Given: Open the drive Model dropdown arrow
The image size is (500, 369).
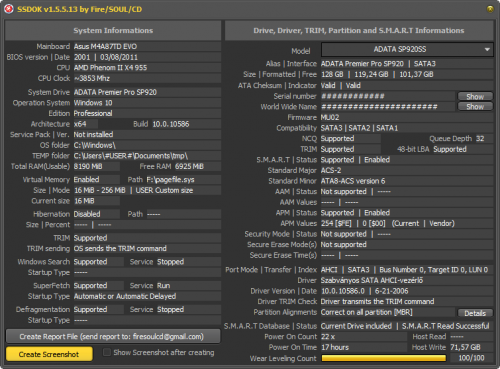Looking at the screenshot, I should 487,49.
